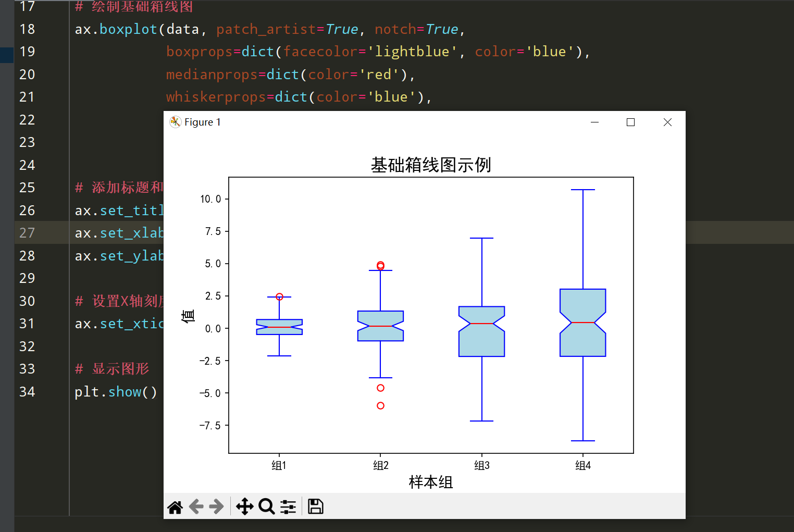Minimize the Figure 1 window
This screenshot has height=532, width=794.
click(594, 122)
